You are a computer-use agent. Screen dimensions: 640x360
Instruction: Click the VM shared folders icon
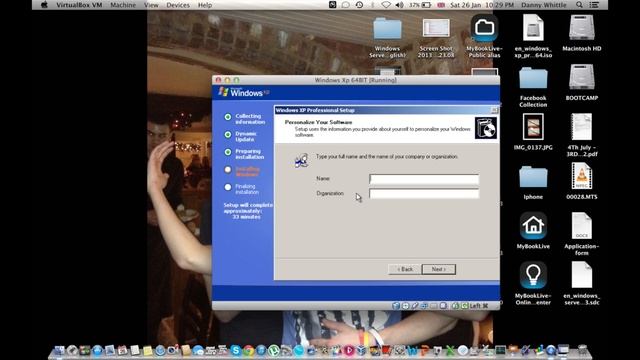[434, 306]
